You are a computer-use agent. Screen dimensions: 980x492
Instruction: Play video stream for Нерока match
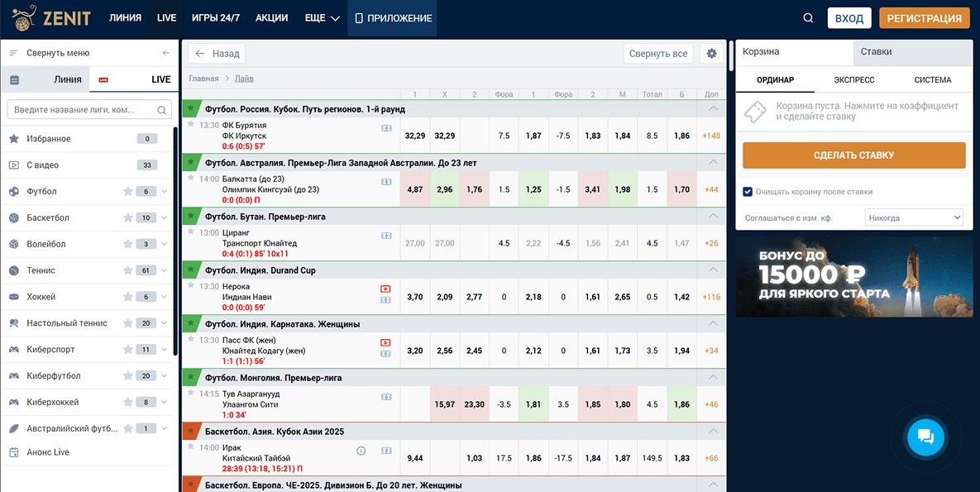(385, 289)
